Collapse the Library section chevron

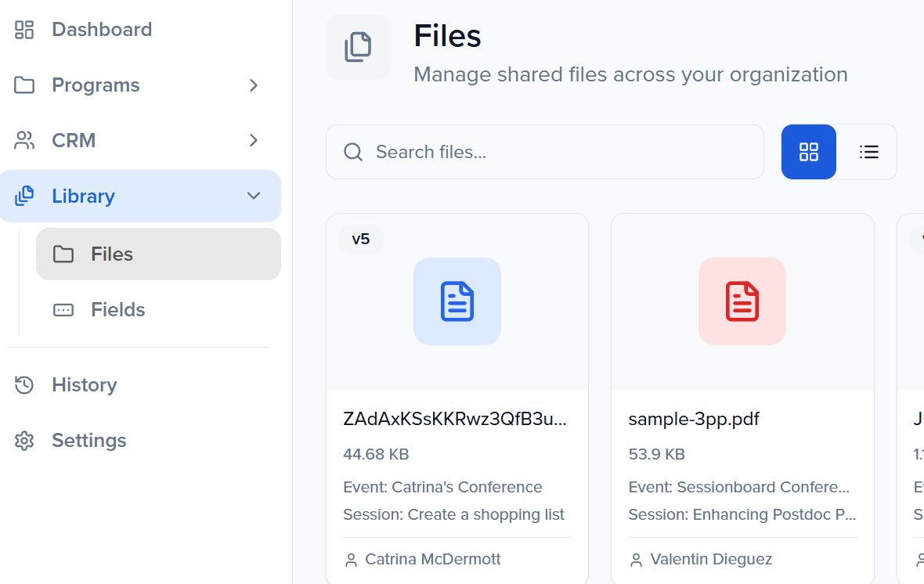pyautogui.click(x=253, y=196)
